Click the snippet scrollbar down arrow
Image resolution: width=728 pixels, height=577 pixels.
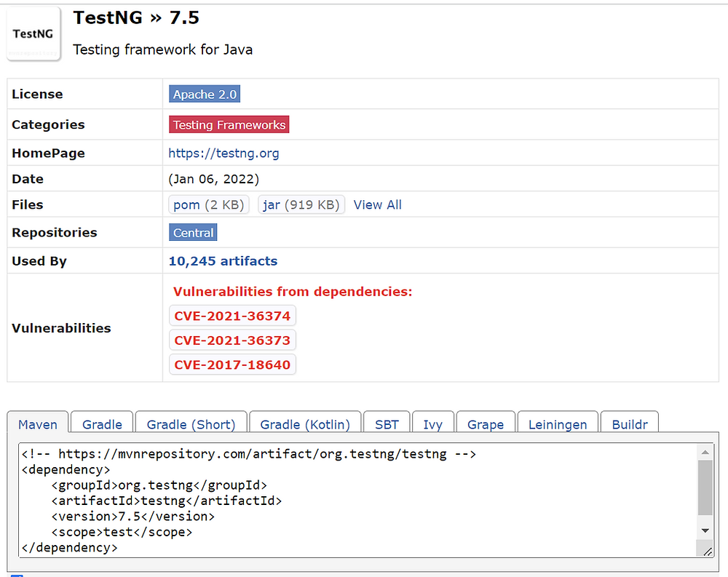point(705,530)
